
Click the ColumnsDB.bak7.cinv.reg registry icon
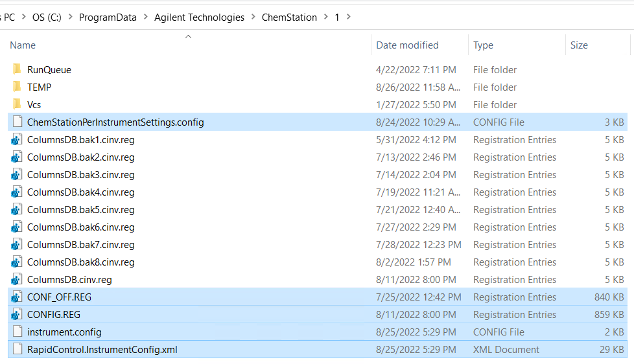click(x=16, y=244)
